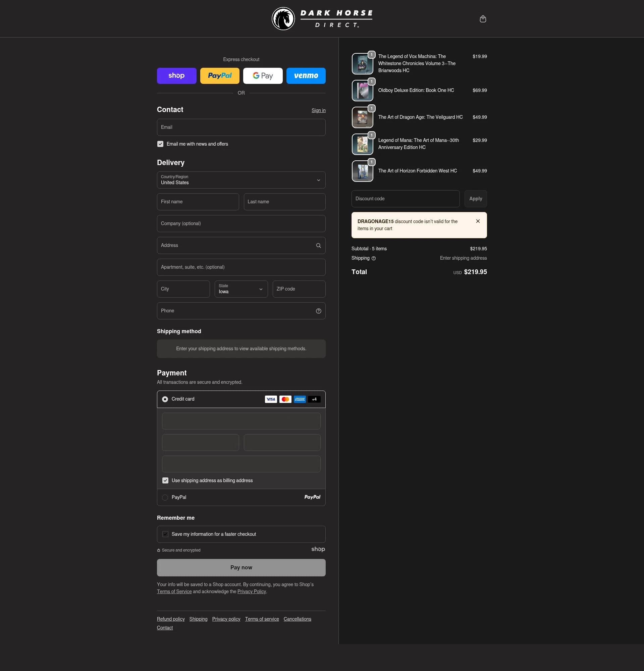Apply the discount code

tap(475, 199)
